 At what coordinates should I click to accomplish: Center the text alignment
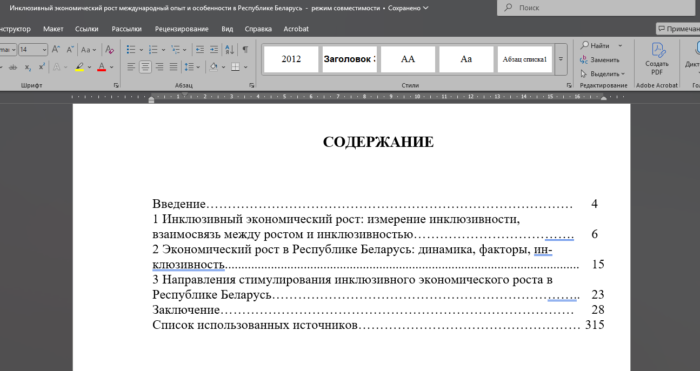[145, 67]
